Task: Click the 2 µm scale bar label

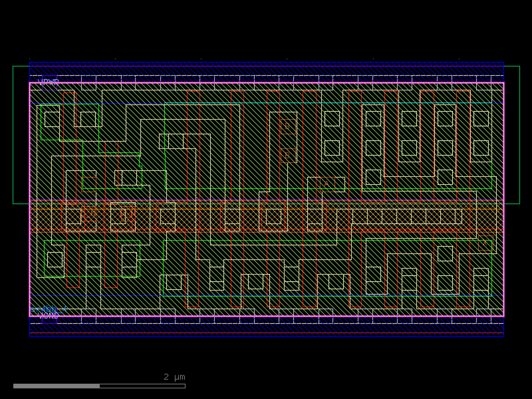Action: click(x=174, y=377)
